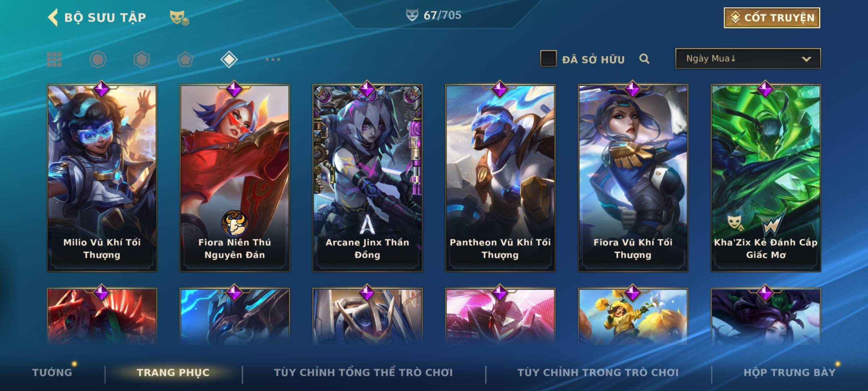View Milio Vũ Khí Tối Thượng skin
Viewport: 868px width, 391px height.
102,178
